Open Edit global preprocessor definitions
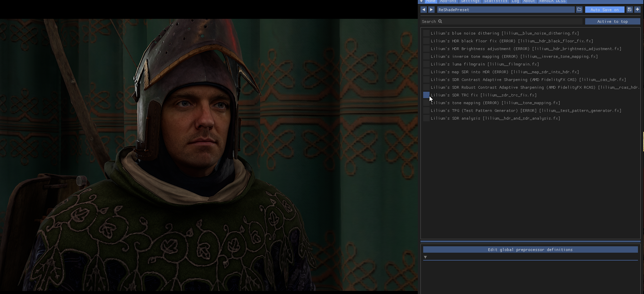Viewport: 644px width, 294px height. coord(530,250)
